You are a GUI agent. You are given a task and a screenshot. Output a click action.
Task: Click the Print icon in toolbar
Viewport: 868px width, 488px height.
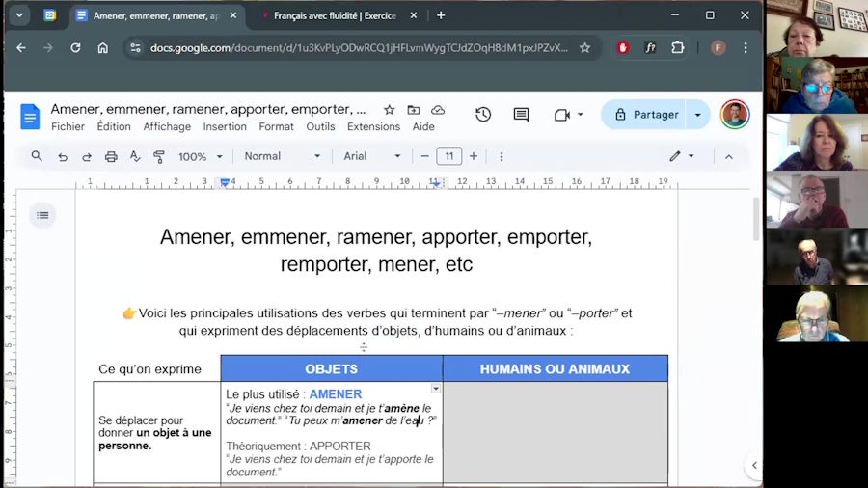coord(111,156)
